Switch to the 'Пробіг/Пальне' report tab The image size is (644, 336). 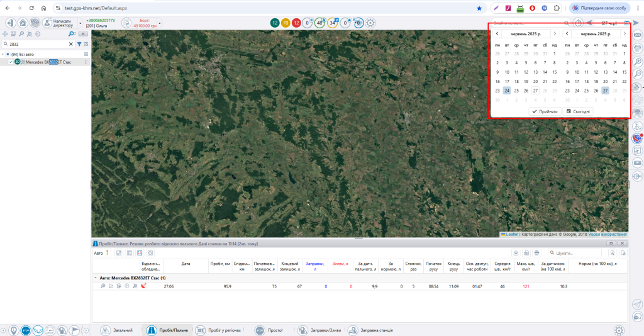167,330
